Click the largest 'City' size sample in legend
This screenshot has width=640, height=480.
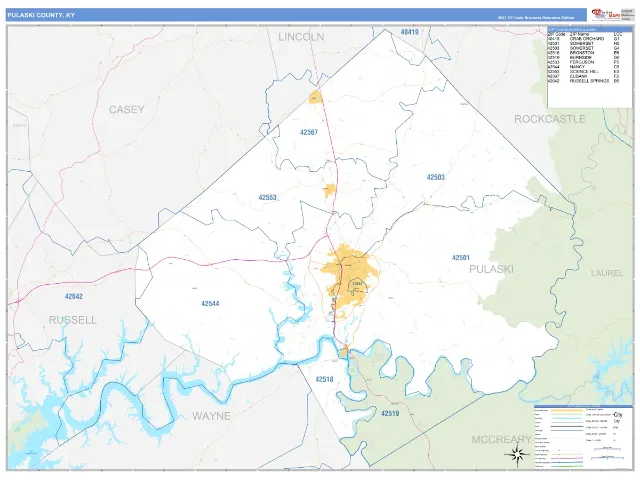pos(618,415)
